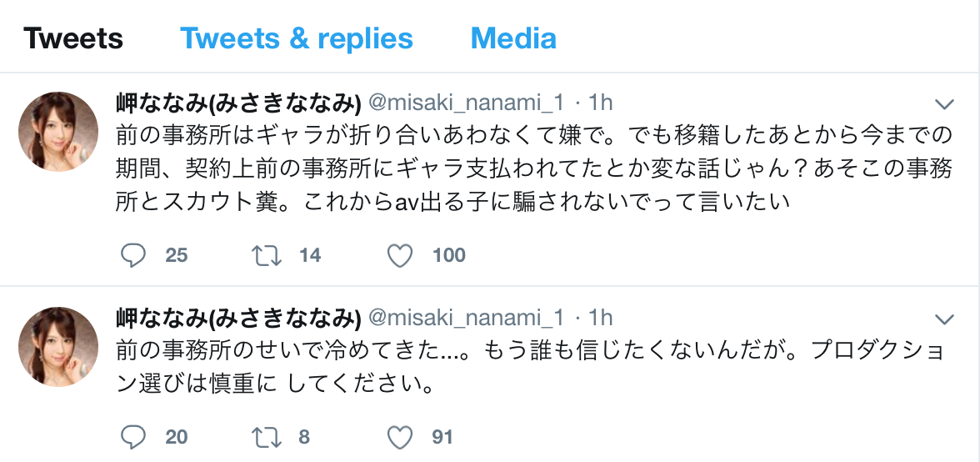The image size is (980, 462).
Task: Click display name 岬ななみ on the bottom tweet
Action: pos(237,318)
